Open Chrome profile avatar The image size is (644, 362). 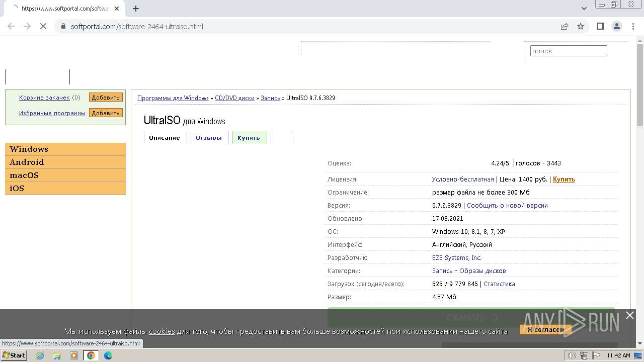(x=616, y=26)
